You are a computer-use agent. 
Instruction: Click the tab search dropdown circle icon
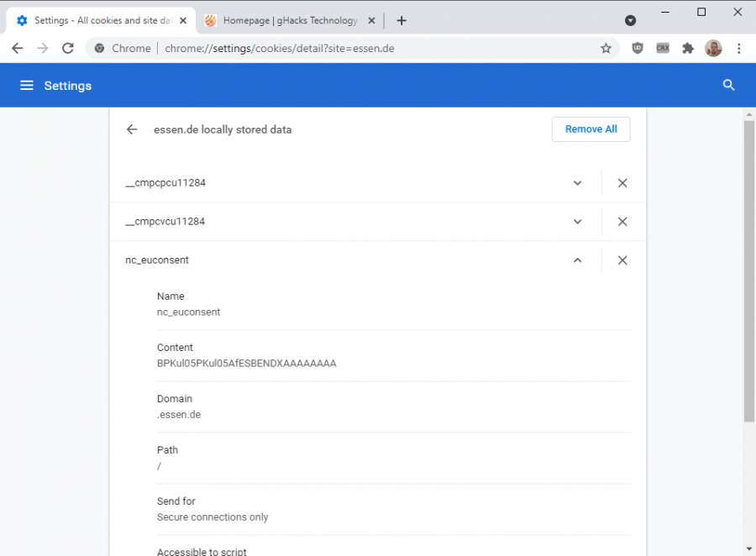click(x=630, y=20)
